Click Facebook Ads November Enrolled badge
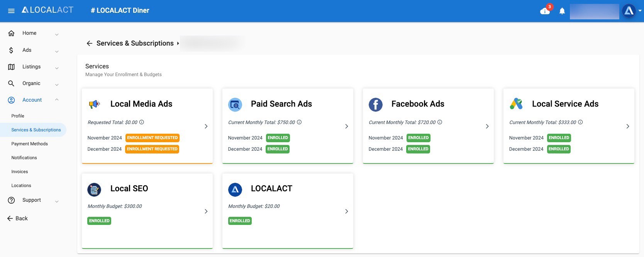The width and height of the screenshot is (644, 257). tap(419, 138)
